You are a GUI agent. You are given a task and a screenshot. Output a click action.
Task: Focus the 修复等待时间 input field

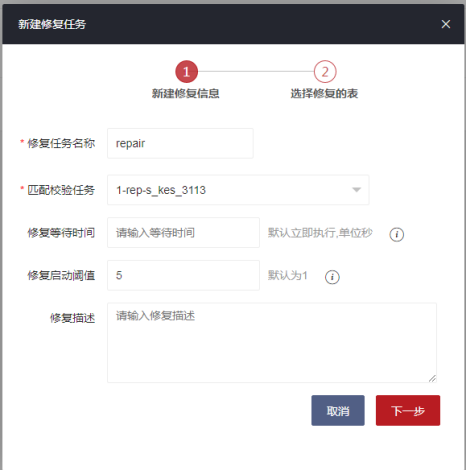[183, 233]
